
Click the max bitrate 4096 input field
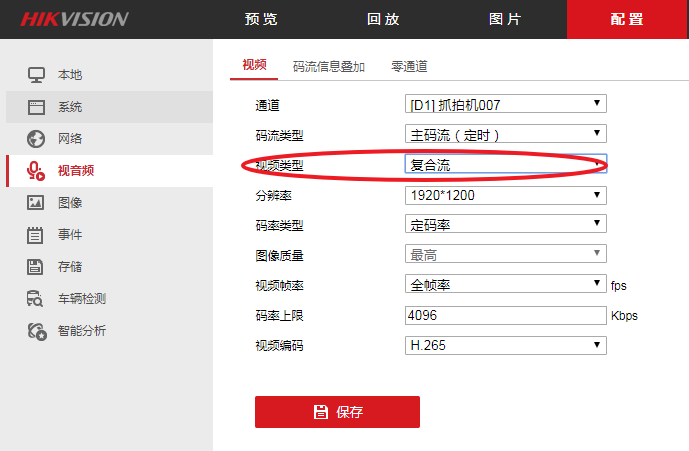[x=505, y=315]
